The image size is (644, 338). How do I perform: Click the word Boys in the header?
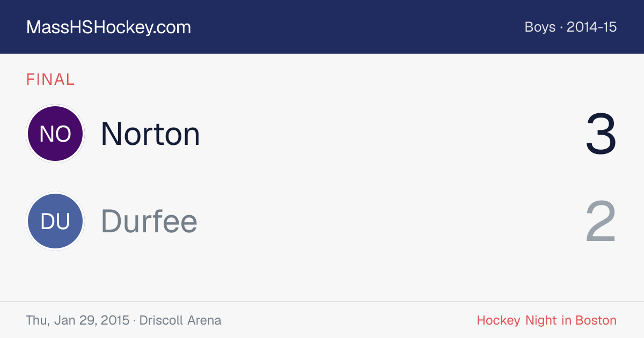(x=540, y=27)
